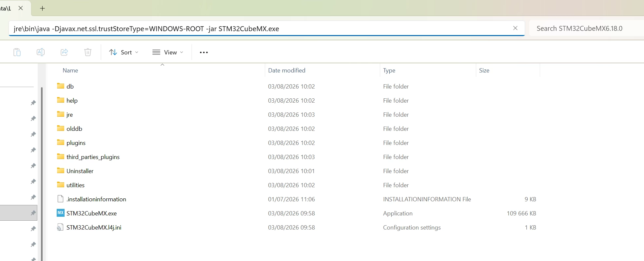Click the Paste clipboard icon
644x261 pixels.
click(x=17, y=52)
